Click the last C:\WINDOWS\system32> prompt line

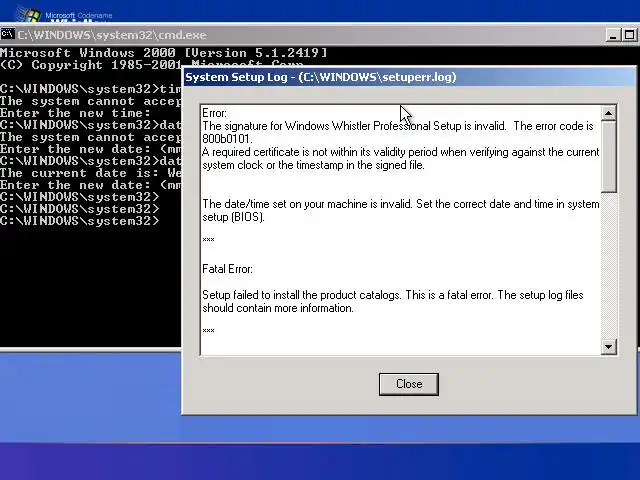point(80,221)
